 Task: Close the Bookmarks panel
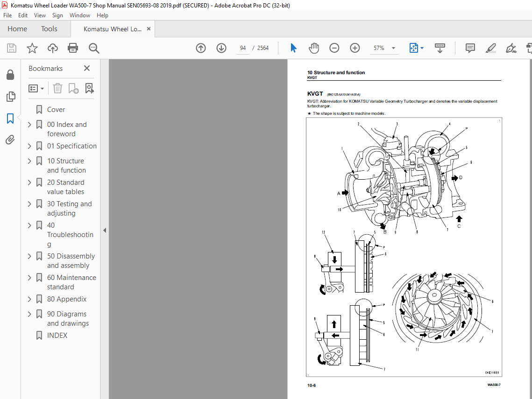point(87,69)
